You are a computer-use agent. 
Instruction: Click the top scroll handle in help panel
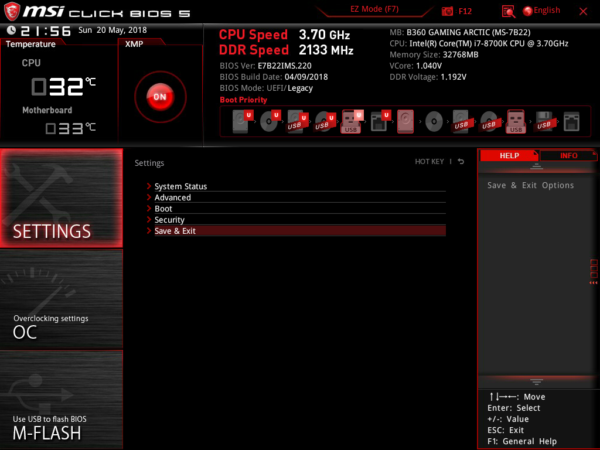pos(536,166)
